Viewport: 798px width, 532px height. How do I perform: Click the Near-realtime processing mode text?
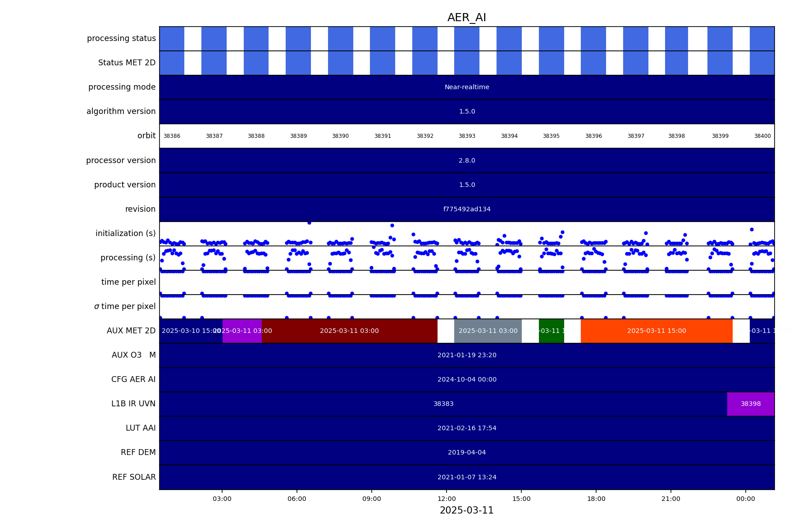click(467, 87)
